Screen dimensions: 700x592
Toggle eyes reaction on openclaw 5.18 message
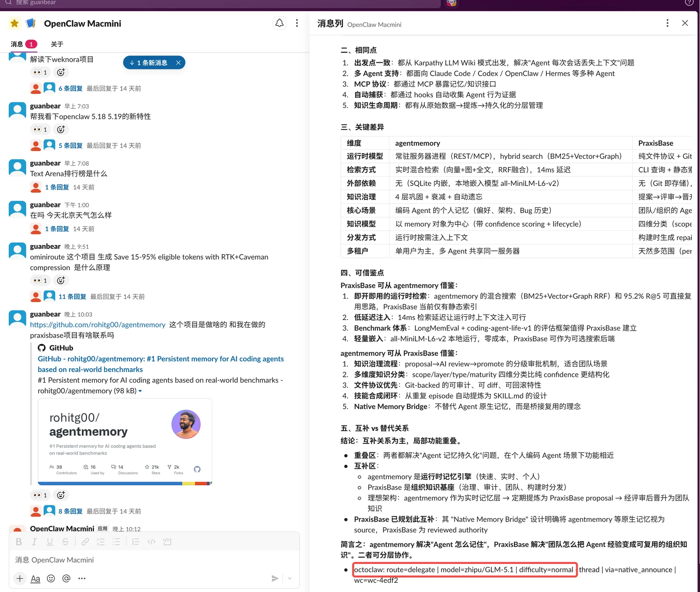click(40, 129)
